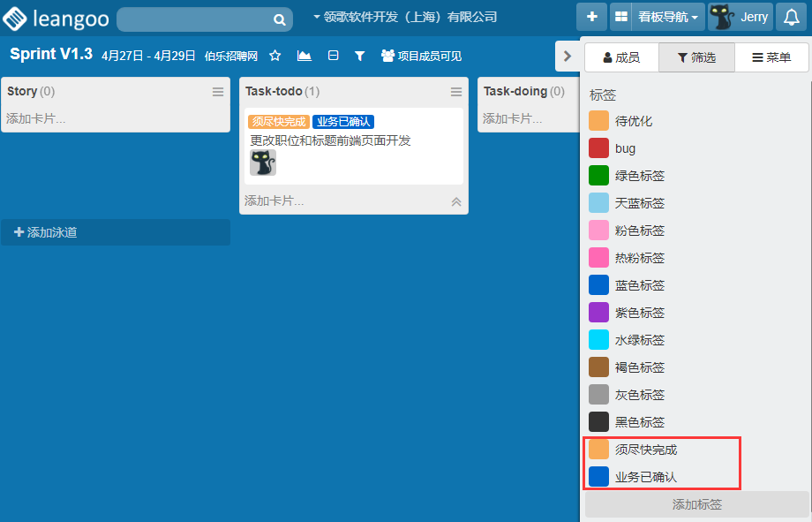Collapse the right sidebar with arrow
The width and height of the screenshot is (812, 522).
click(567, 57)
